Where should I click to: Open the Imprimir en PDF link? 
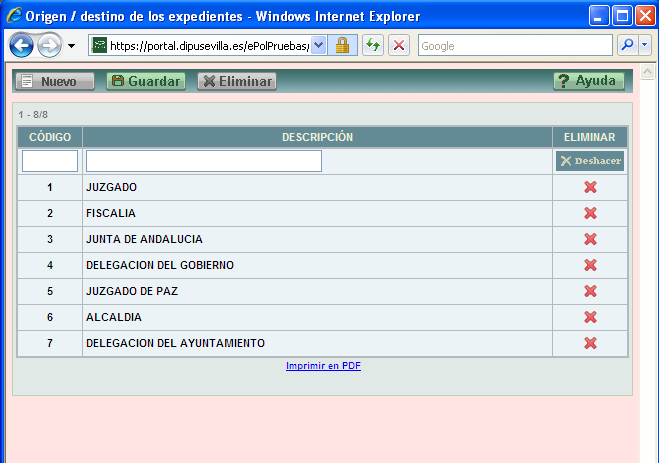click(323, 366)
